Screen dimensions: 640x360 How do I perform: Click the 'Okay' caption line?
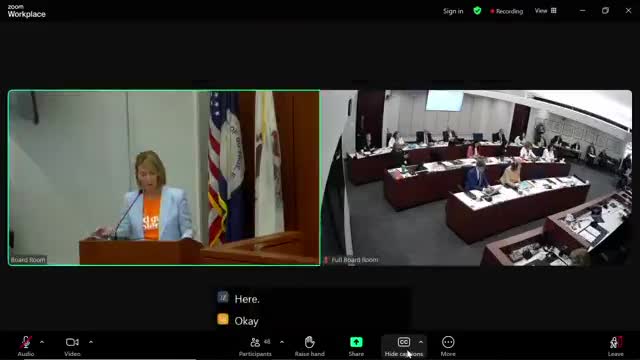coord(247,321)
